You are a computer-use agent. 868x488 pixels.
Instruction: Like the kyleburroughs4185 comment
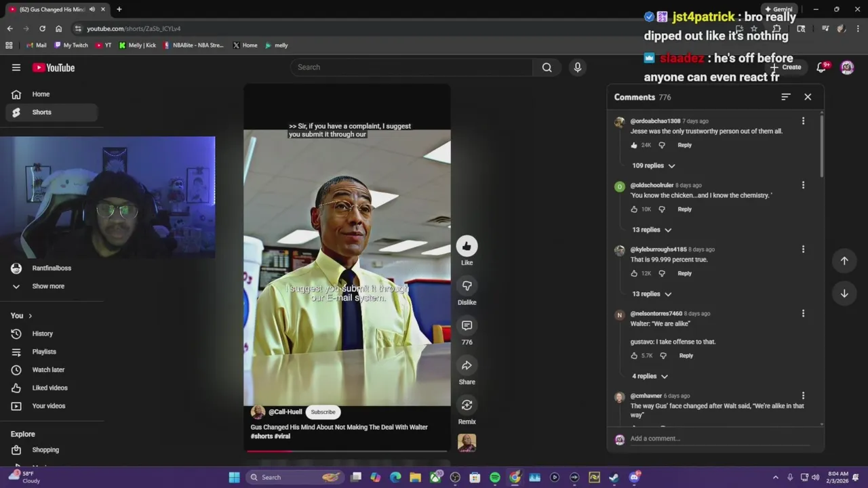coord(634,274)
